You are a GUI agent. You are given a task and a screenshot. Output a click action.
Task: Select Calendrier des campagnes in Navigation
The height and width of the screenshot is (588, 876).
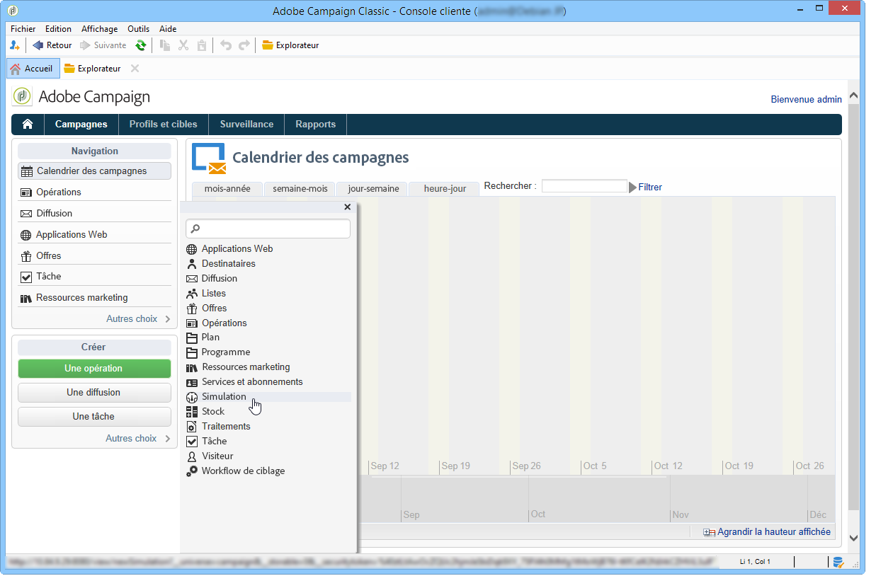[x=94, y=171]
